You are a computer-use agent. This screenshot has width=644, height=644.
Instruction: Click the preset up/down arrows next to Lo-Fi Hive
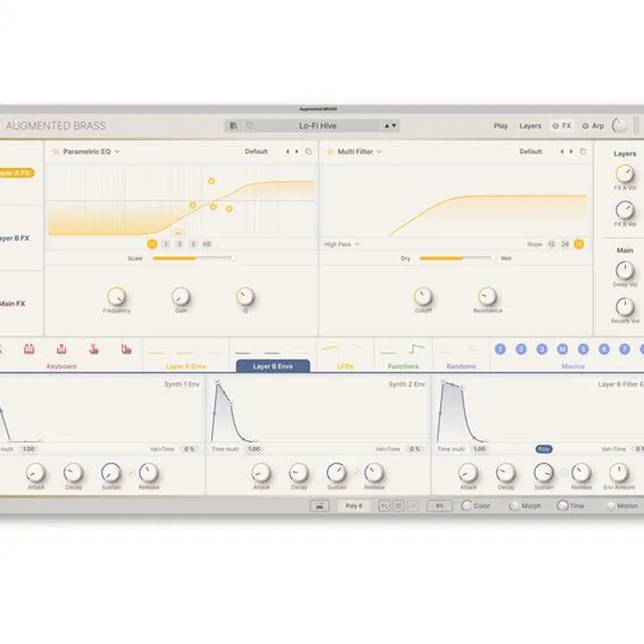coord(390,126)
